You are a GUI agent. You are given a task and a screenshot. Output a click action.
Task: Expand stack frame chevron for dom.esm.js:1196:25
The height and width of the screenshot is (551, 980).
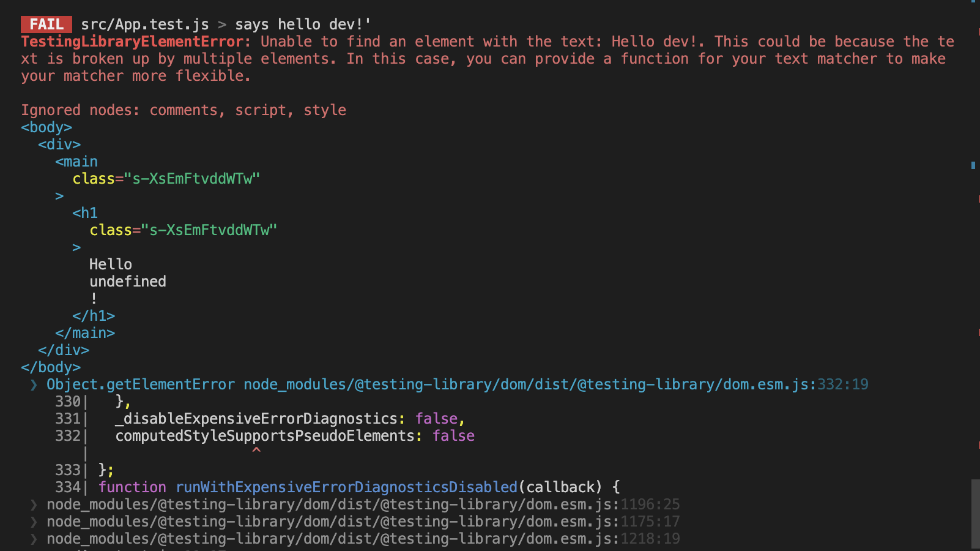[x=34, y=504]
